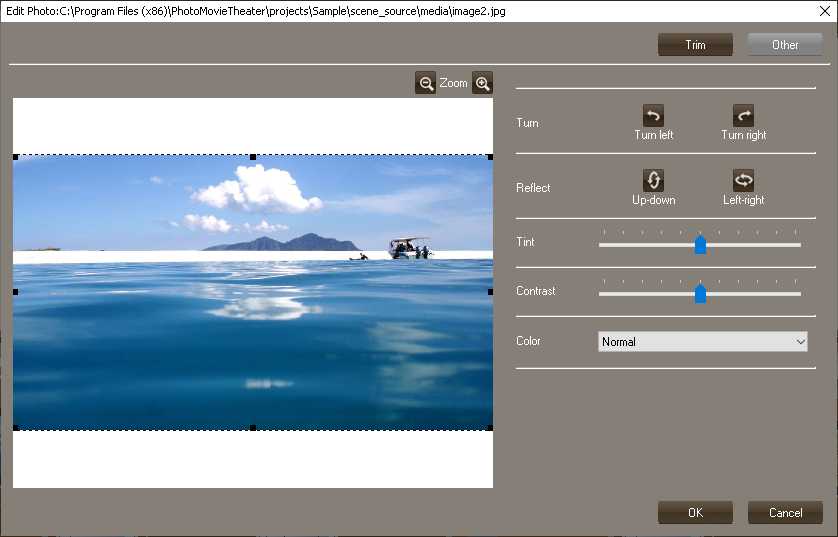Screen dimensions: 838x537
Task: Discard edits with Cancel button
Action: pos(785,512)
